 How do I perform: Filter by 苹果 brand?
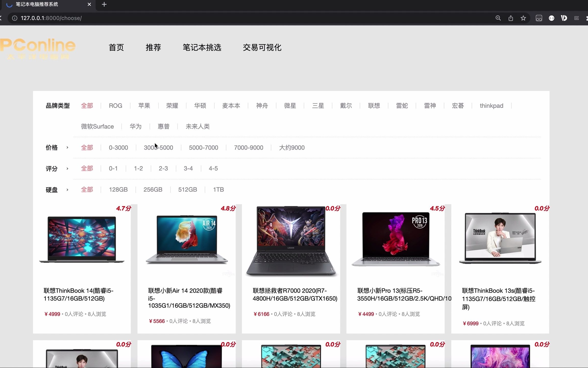[144, 106]
